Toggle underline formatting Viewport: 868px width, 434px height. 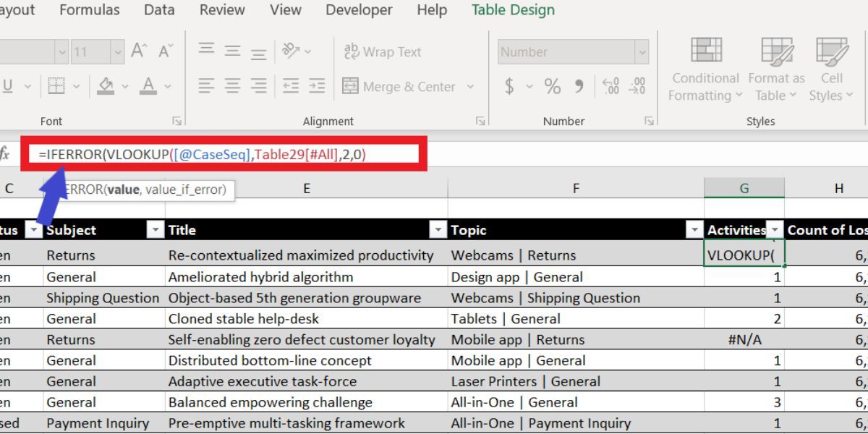click(x=9, y=86)
